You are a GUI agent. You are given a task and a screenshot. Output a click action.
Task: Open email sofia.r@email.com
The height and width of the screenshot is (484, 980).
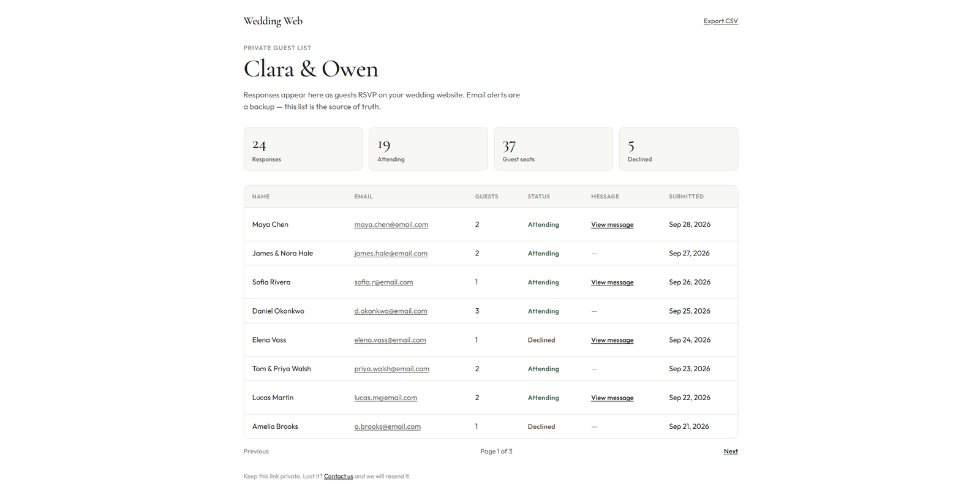383,282
